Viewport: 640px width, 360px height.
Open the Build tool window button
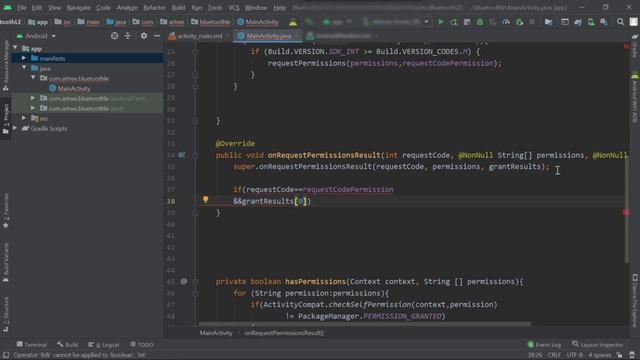coord(68,345)
